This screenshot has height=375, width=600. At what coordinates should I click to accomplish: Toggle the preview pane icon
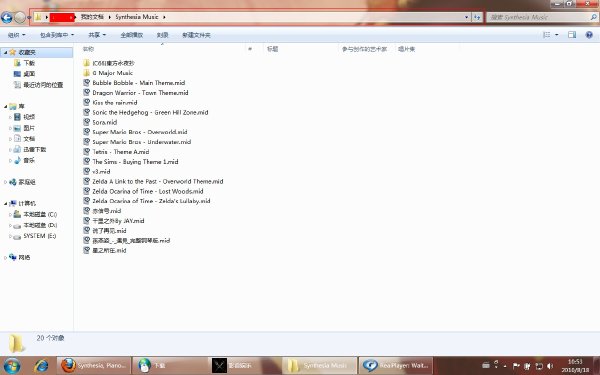tap(572, 35)
